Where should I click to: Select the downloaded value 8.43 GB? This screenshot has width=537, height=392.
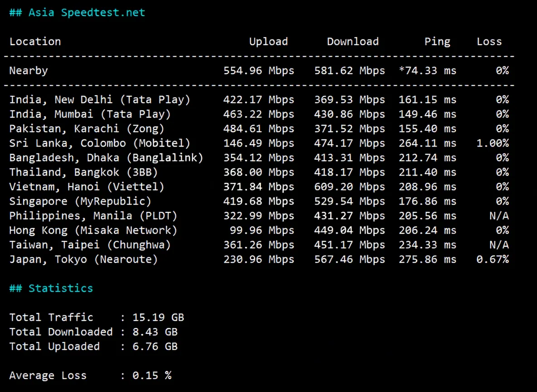[155, 332]
